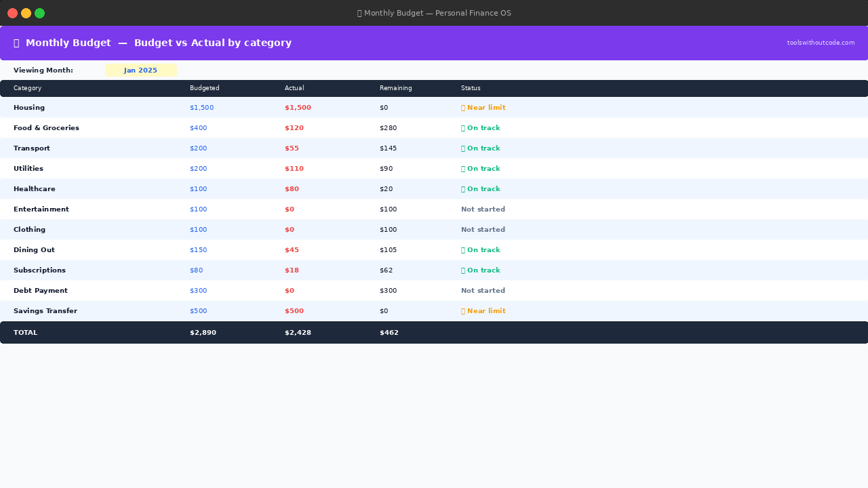Image resolution: width=868 pixels, height=488 pixels.
Task: Select the Healthcare category cell
Action: click(35, 189)
